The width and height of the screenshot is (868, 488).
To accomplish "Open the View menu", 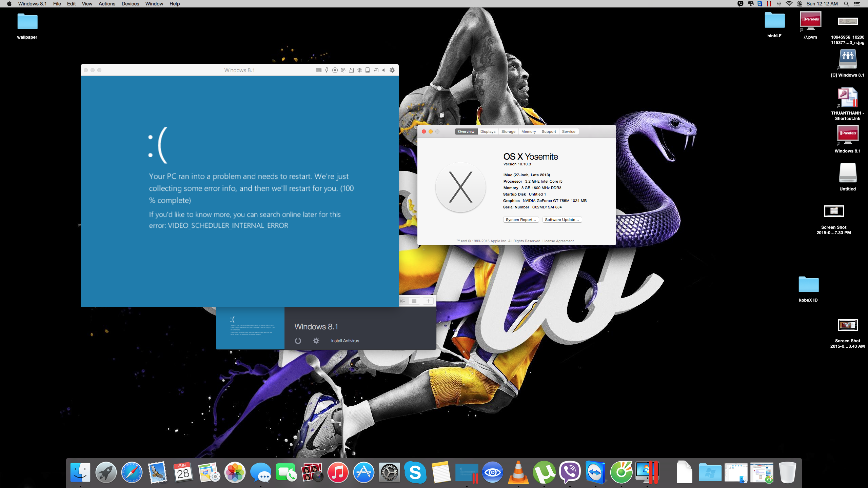I will [87, 4].
